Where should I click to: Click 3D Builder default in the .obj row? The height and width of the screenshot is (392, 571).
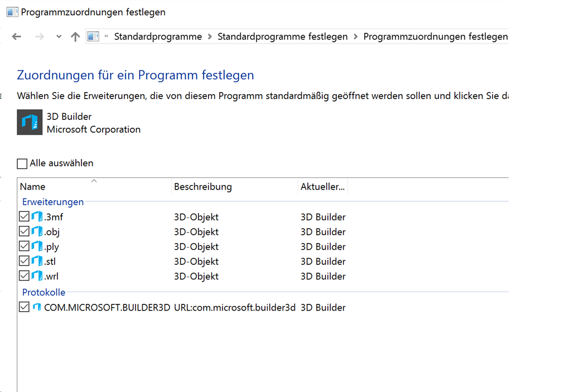(323, 232)
